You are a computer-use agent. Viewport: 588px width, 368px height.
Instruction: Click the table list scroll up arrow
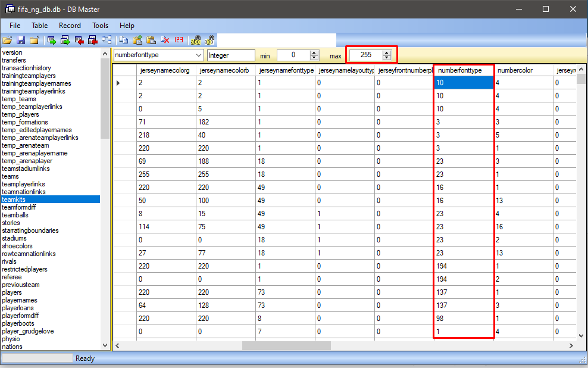click(x=105, y=54)
